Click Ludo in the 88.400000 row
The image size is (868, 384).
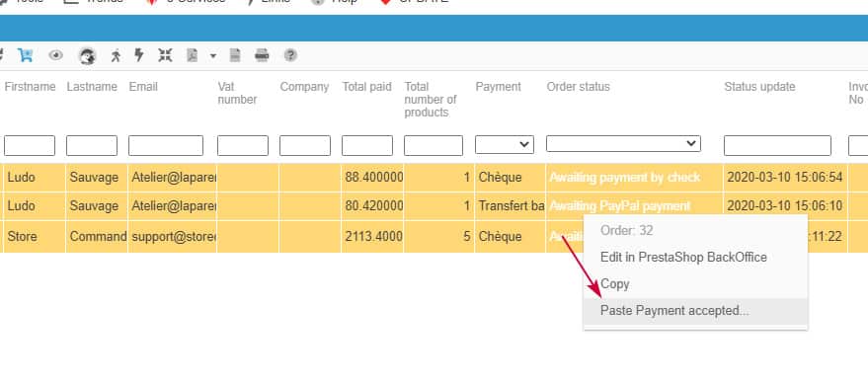coord(35,178)
